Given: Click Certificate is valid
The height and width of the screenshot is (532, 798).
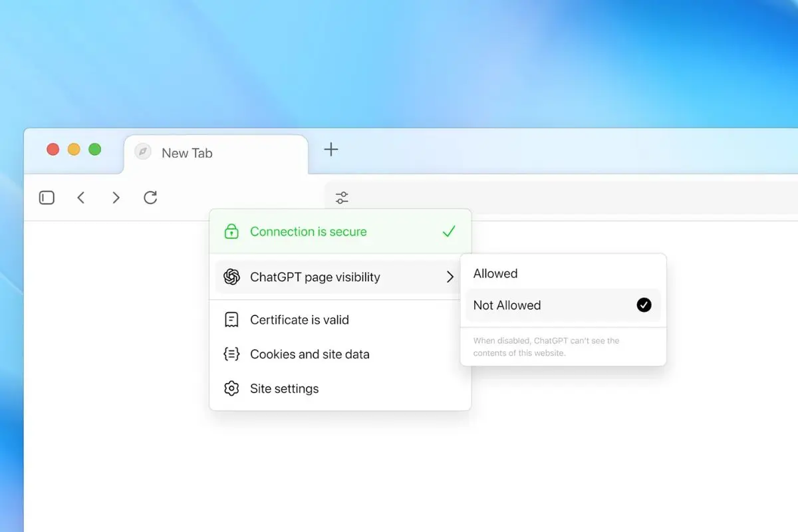Looking at the screenshot, I should [x=299, y=320].
